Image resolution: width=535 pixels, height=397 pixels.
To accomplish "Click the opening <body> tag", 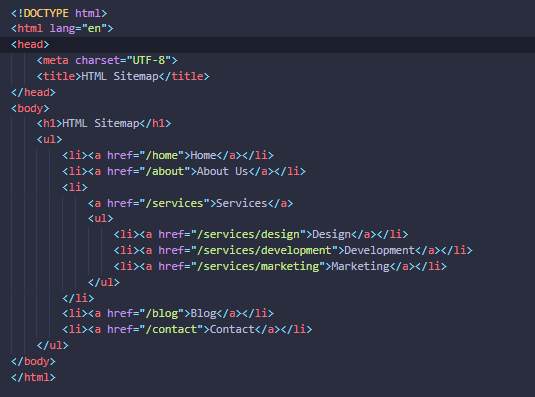I will coord(30,108).
